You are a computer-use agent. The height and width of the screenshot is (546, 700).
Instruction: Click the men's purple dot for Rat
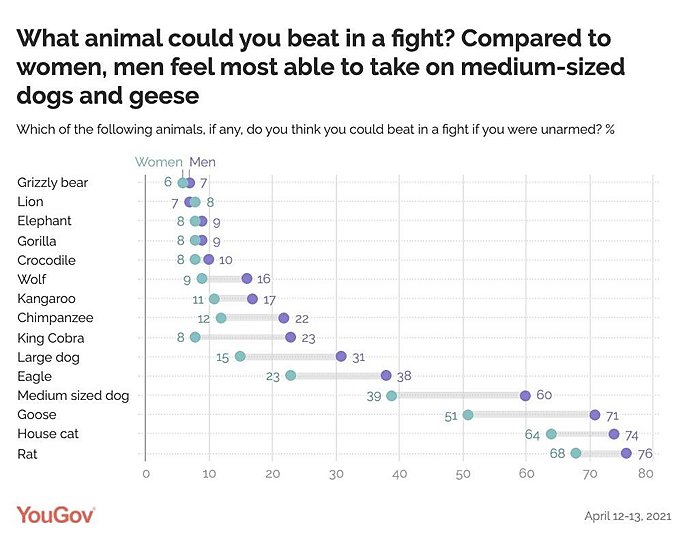click(x=626, y=453)
